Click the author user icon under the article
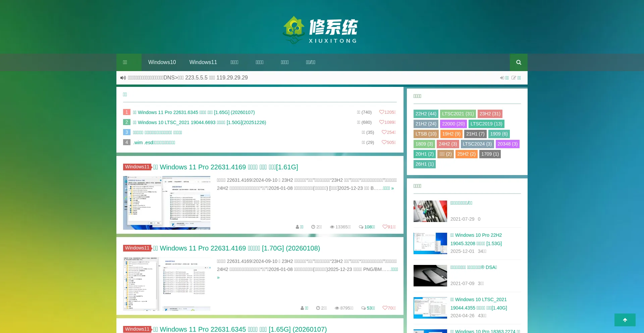This screenshot has width=644, height=333. 297,227
